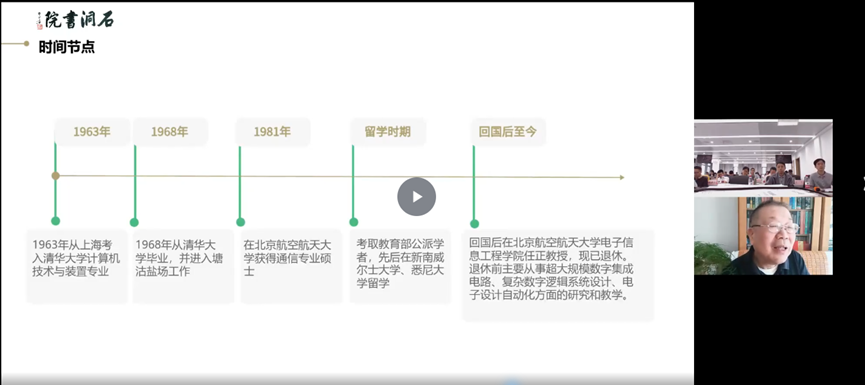Click the green dot under the 1963年 marker

(55, 221)
